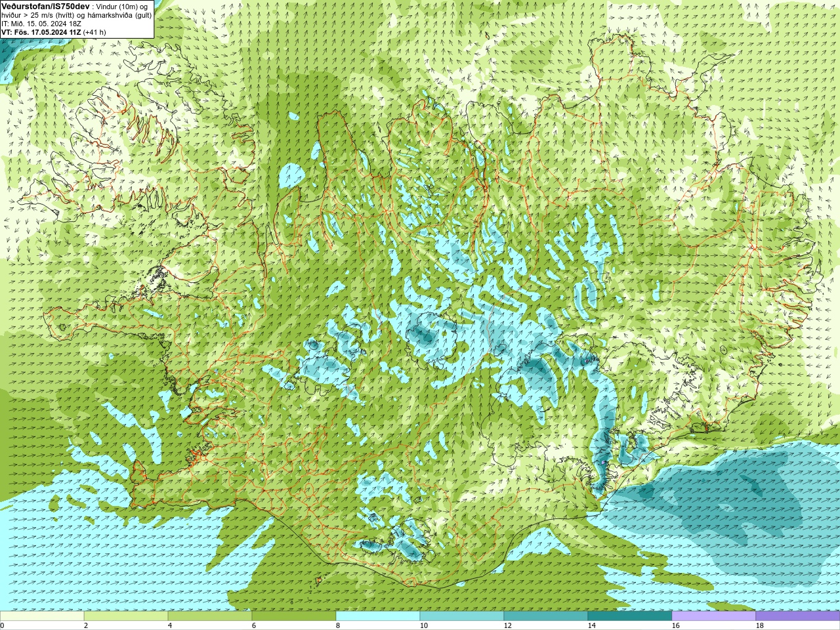Click the '(+41 h)' forecast offset text
The width and height of the screenshot is (840, 630).
coord(94,32)
